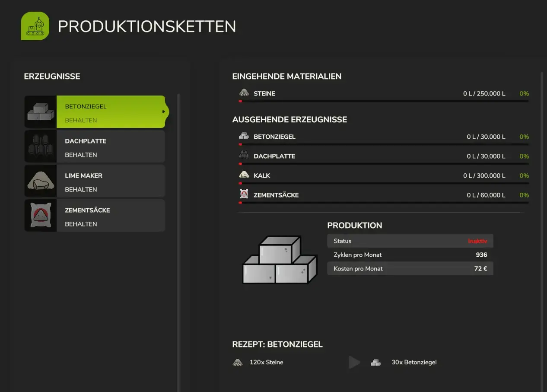The image size is (547, 392).
Task: Click the recipe arrow play icon
Action: [354, 362]
